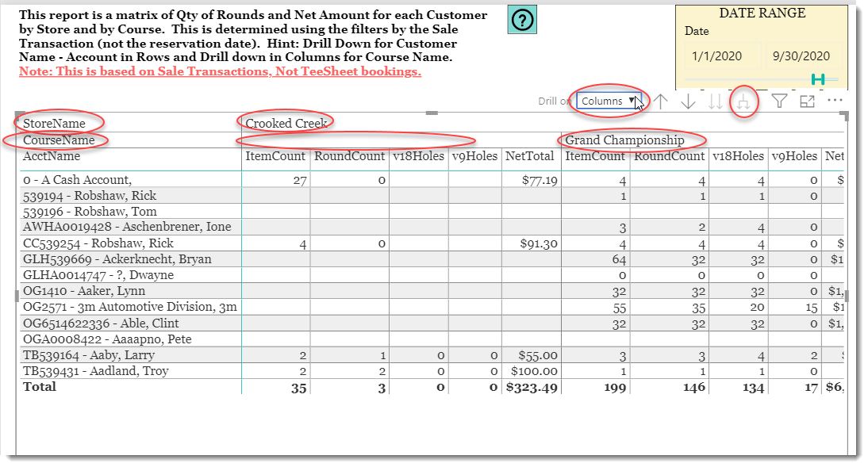Sort by the AcctName column header
868x467 pixels.
pyautogui.click(x=52, y=156)
